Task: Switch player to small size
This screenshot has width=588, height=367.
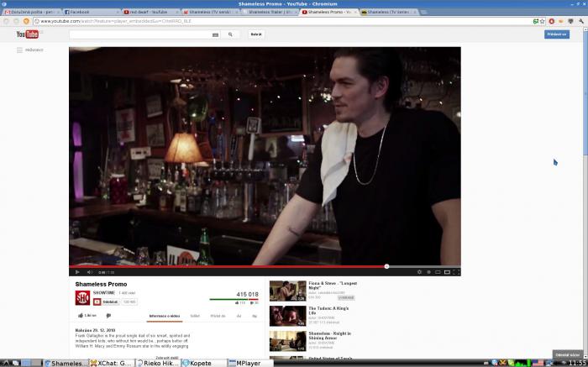Action: 438,272
